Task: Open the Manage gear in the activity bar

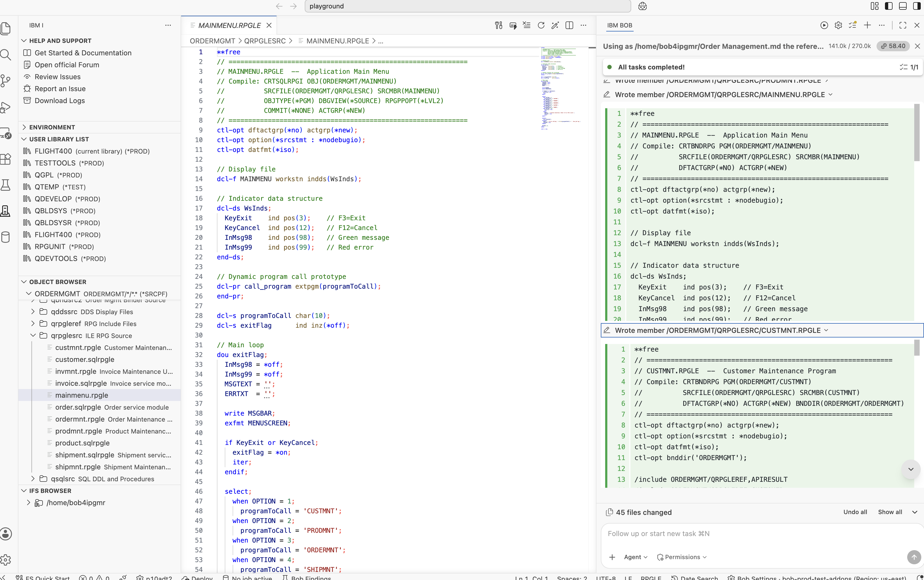Action: 5,560
